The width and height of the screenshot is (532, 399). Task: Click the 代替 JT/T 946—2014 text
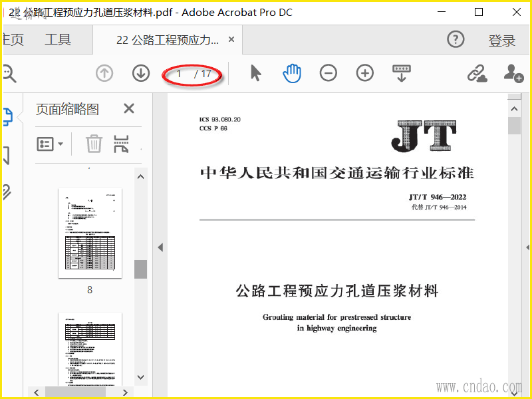(439, 207)
